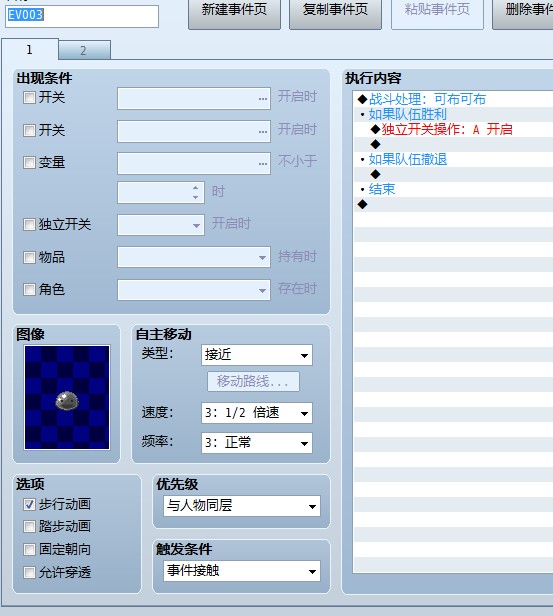The width and height of the screenshot is (553, 616).
Task: Select the 战斗处理：可布可布 command line
Action: click(x=453, y=99)
